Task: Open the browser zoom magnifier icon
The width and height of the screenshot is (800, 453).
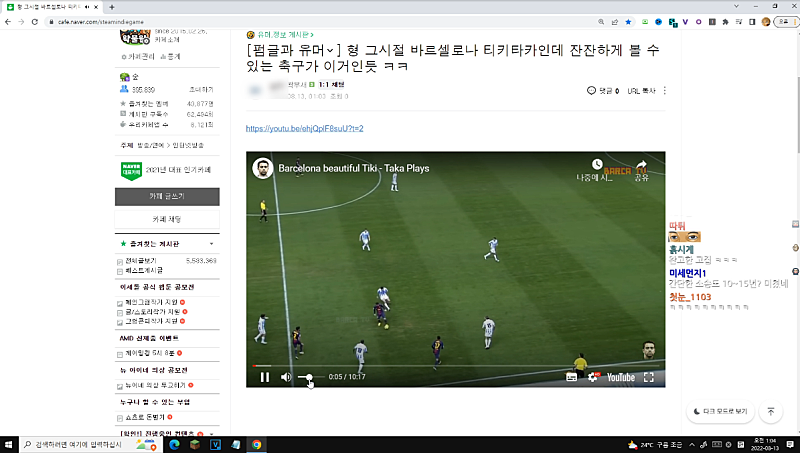Action: [x=601, y=22]
